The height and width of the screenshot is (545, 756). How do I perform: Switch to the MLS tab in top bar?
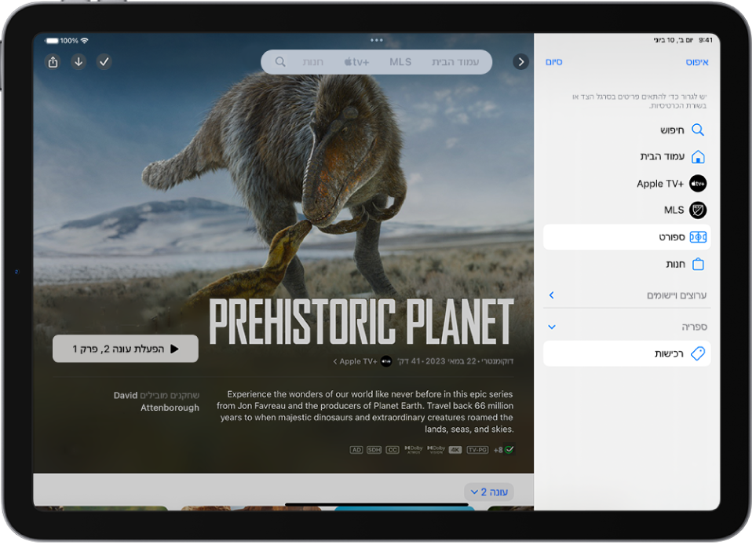tap(400, 62)
